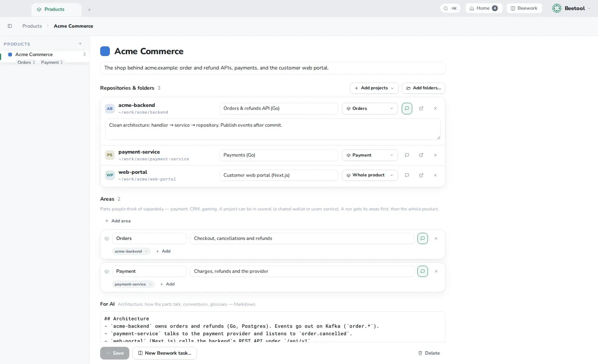Remove payment-service chip from Payment area

pyautogui.click(x=150, y=284)
